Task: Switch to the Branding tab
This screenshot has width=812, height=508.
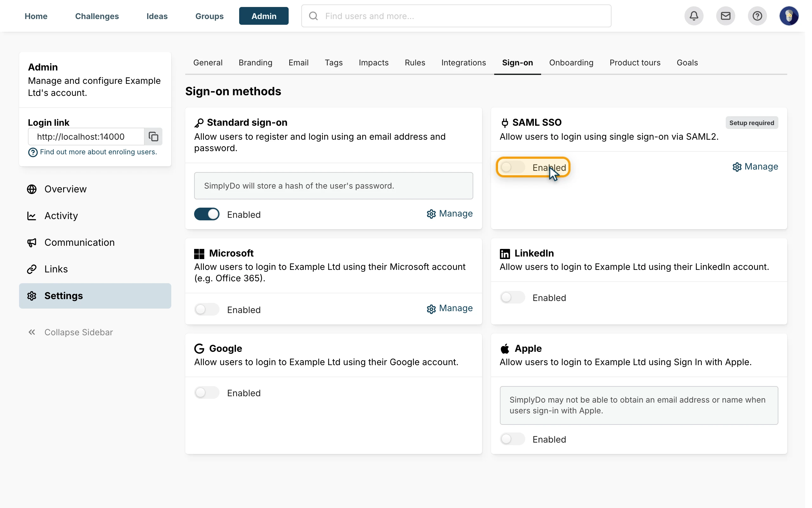Action: [x=255, y=63]
